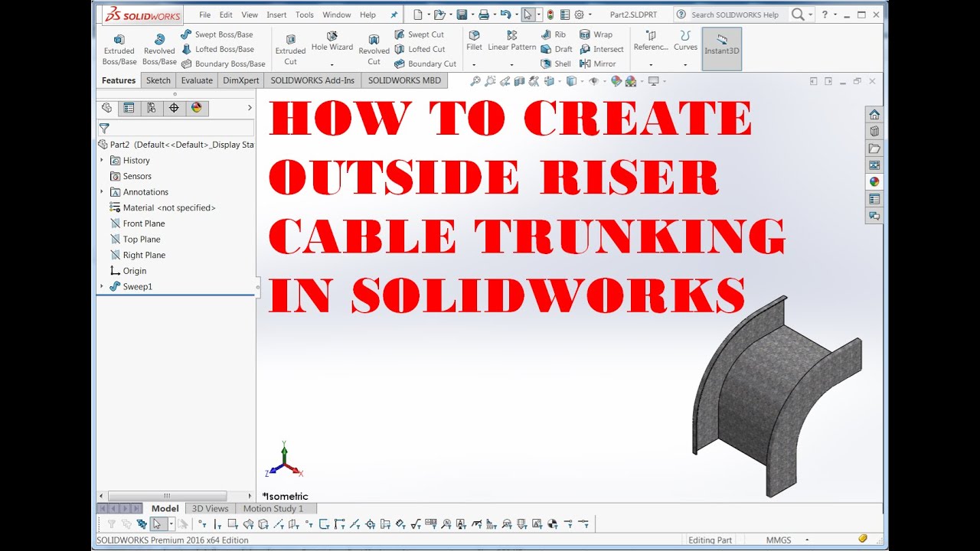Pin the menu bar with pushpin
980x551 pixels.
click(x=394, y=15)
